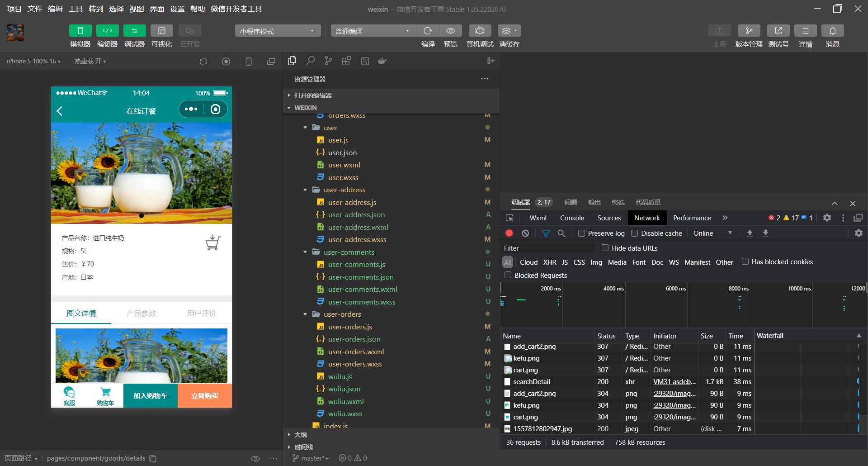Image resolution: width=868 pixels, height=466 pixels.
Task: Collapse the user-comments folder
Action: point(305,252)
